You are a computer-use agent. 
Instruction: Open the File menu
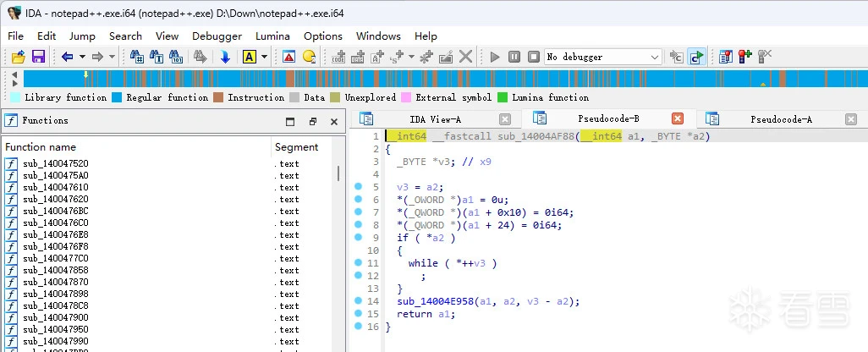15,36
